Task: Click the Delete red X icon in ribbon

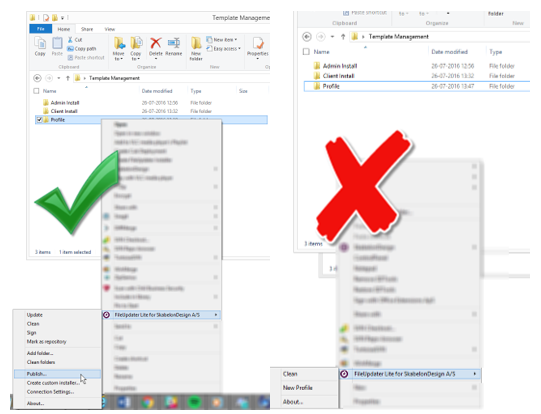Action: 156,43
